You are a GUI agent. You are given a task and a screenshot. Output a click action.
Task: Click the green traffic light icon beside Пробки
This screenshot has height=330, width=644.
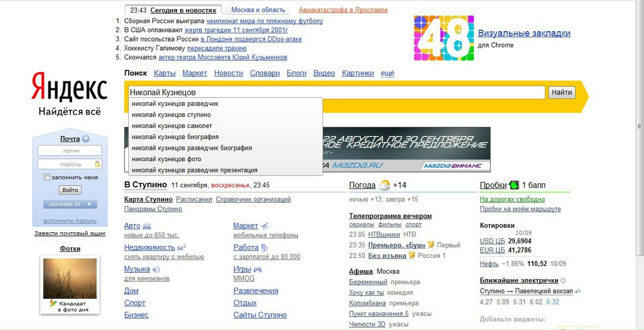click(514, 185)
